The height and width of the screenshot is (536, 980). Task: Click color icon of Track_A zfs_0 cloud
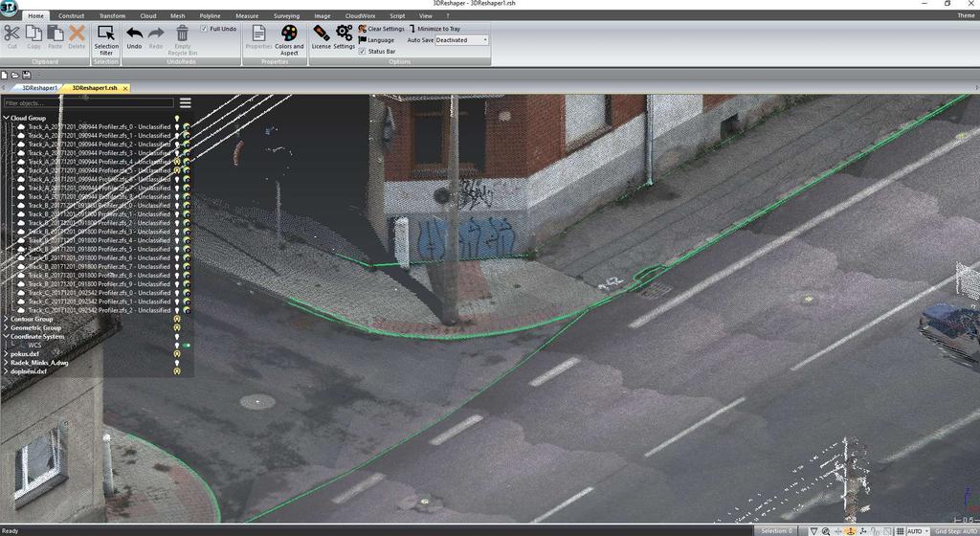(x=187, y=126)
